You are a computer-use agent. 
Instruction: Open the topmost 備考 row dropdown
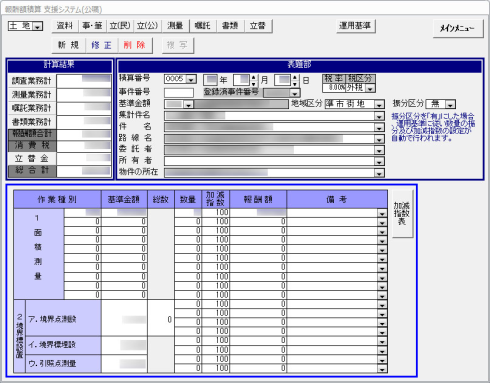coord(382,214)
